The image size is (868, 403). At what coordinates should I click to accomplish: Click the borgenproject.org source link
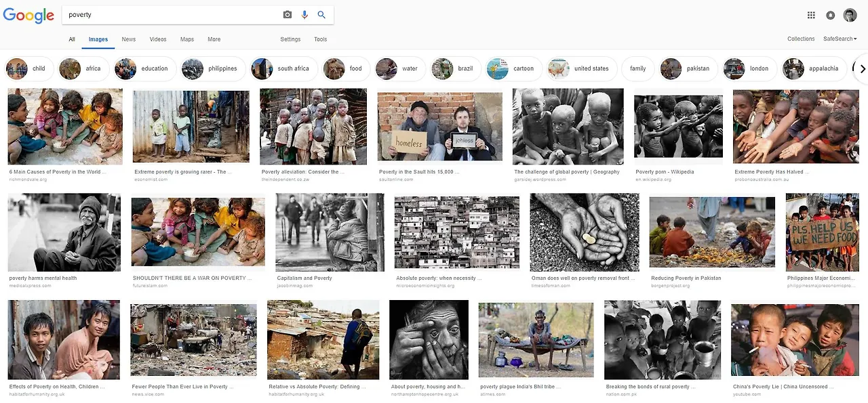(670, 285)
